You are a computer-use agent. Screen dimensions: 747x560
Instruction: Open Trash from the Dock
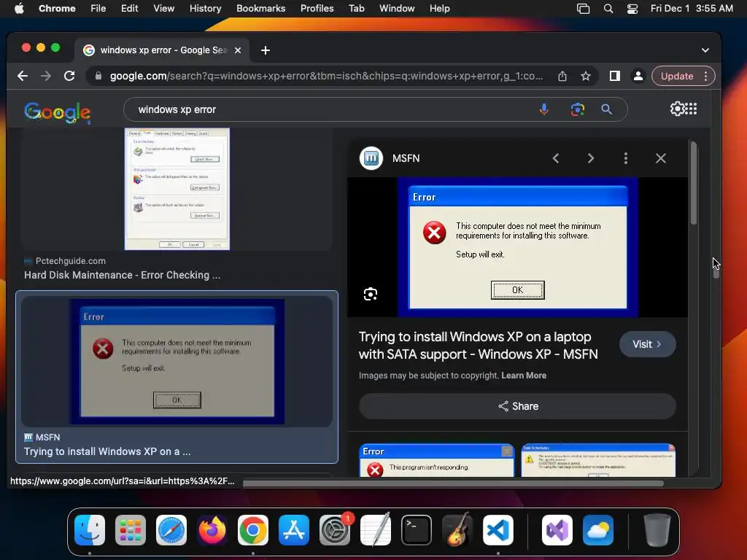(657, 530)
